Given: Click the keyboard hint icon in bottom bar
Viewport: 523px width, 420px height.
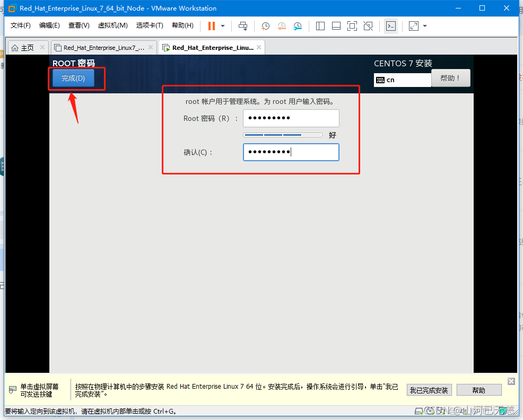Looking at the screenshot, I should point(13,390).
